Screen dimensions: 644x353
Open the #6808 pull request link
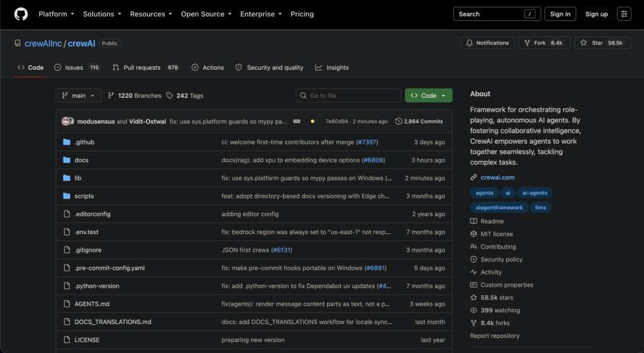coord(374,160)
